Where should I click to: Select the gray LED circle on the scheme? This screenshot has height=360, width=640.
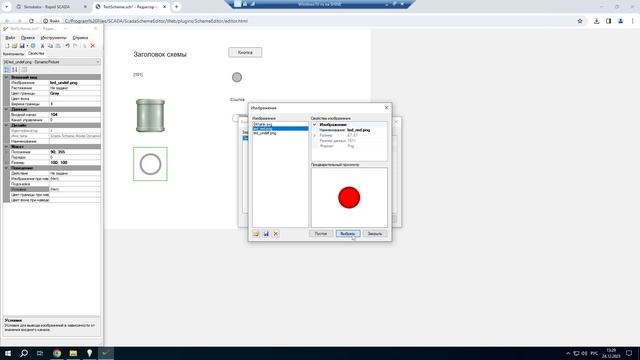coord(237,77)
